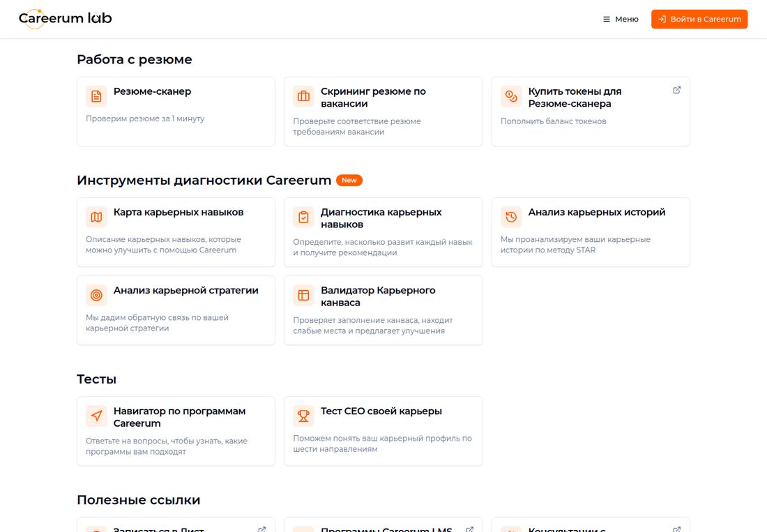Click text 'Проверяет заполнение канваса, находит слабые места'
The image size is (767, 532).
pos(373,326)
